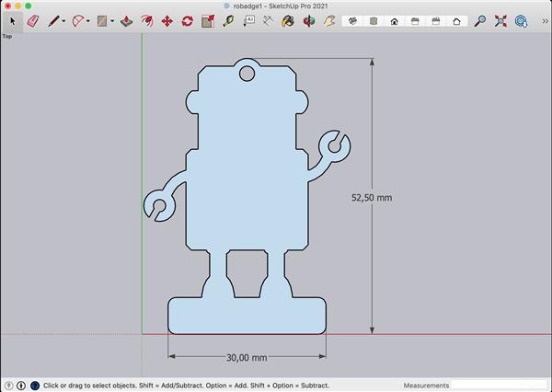
Task: Switch to Iso standard view
Action: click(x=352, y=20)
